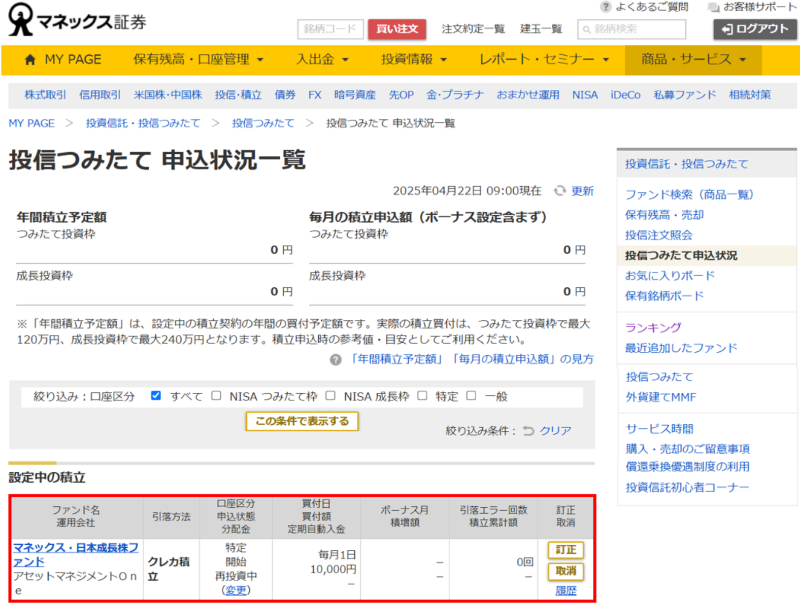Check the NISA 成長枠 checkbox
This screenshot has height=608, width=800.
(331, 396)
